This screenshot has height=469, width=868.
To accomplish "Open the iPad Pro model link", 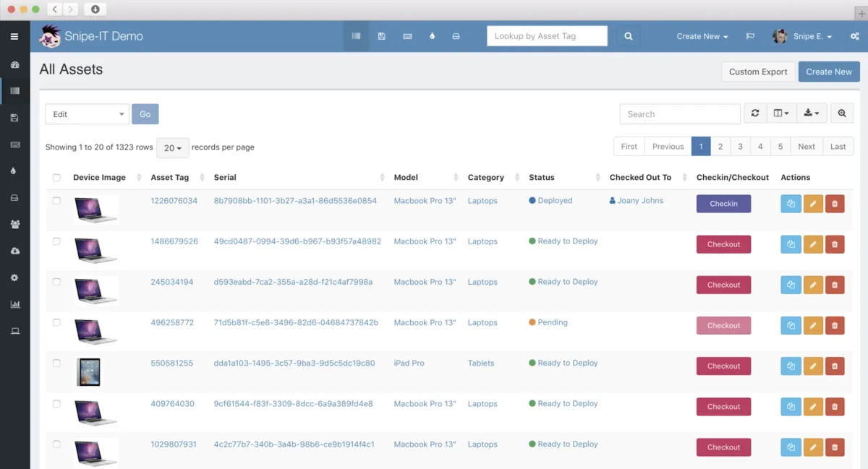I will click(x=409, y=363).
